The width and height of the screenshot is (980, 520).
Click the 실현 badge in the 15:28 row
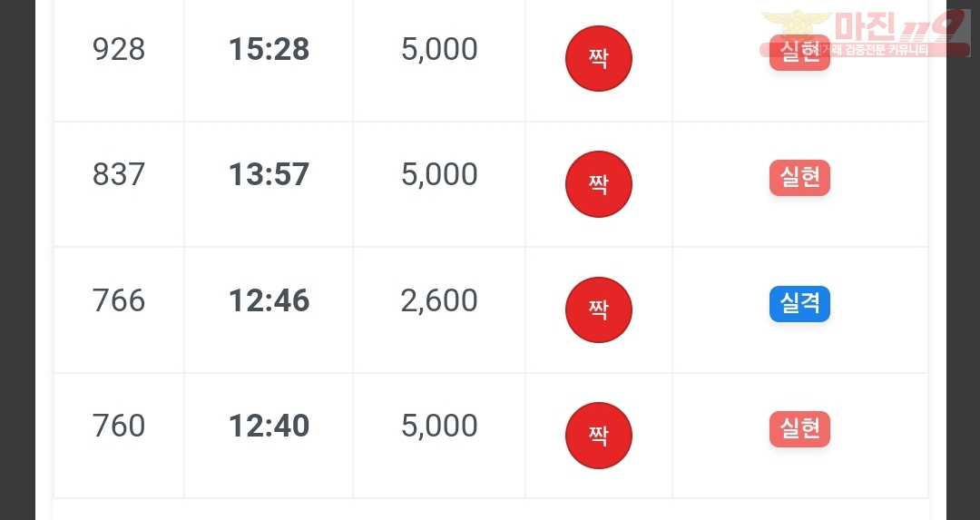click(x=799, y=53)
